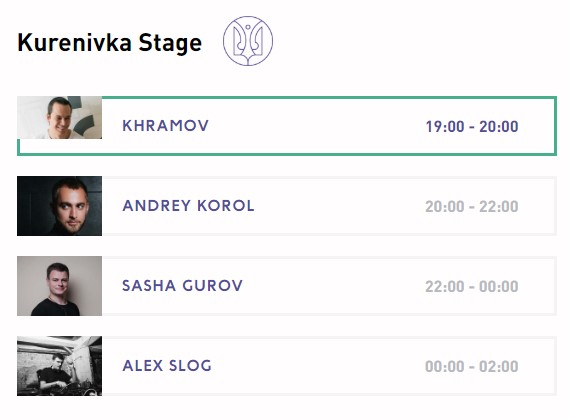570x419 pixels.
Task: Click the 22:00 - 00:00 time slot
Action: [x=472, y=286]
